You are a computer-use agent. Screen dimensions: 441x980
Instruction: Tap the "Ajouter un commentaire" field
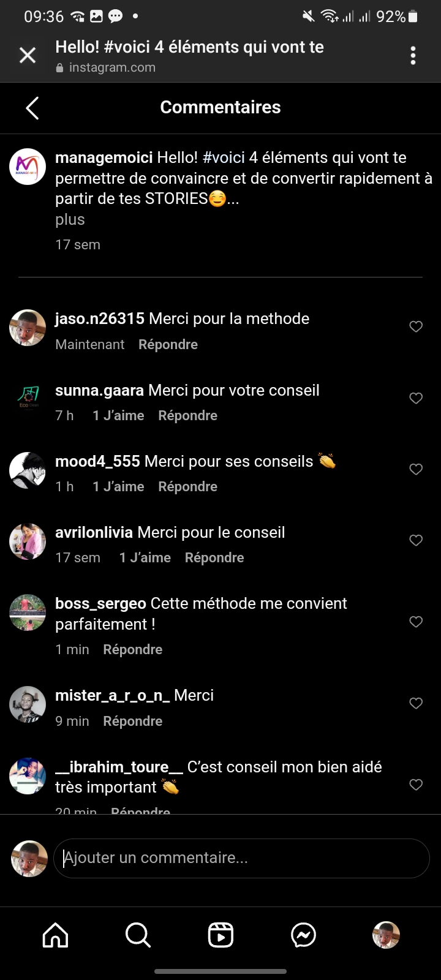(241, 858)
